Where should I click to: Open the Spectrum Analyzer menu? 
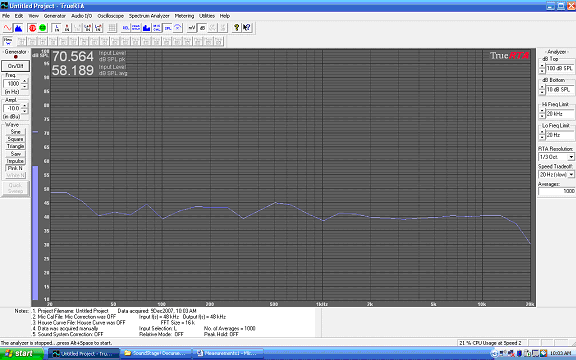(x=149, y=16)
